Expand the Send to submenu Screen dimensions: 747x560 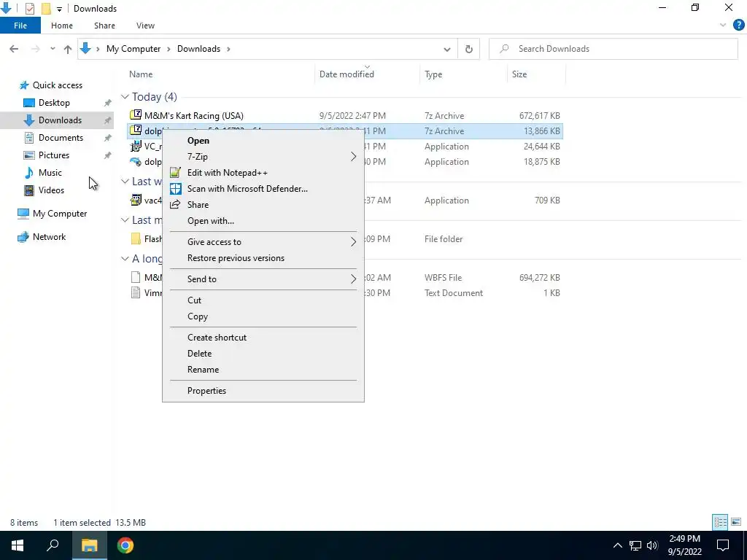263,279
